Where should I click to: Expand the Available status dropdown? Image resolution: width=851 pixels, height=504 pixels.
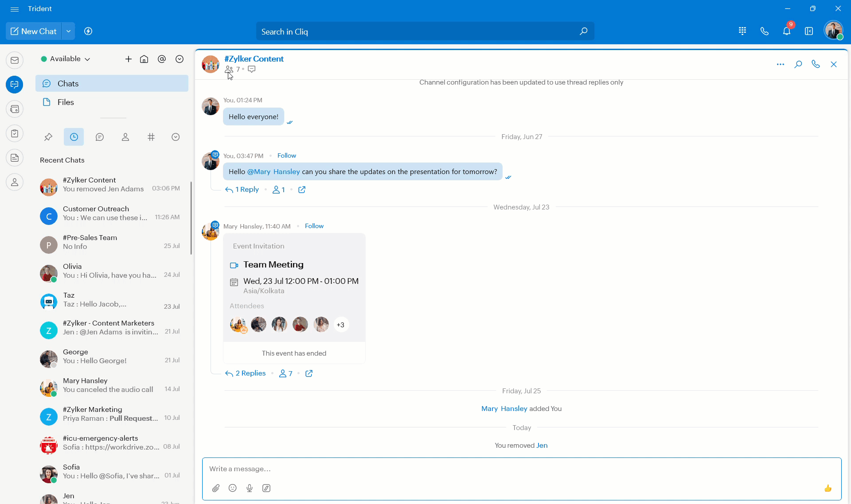coord(66,59)
